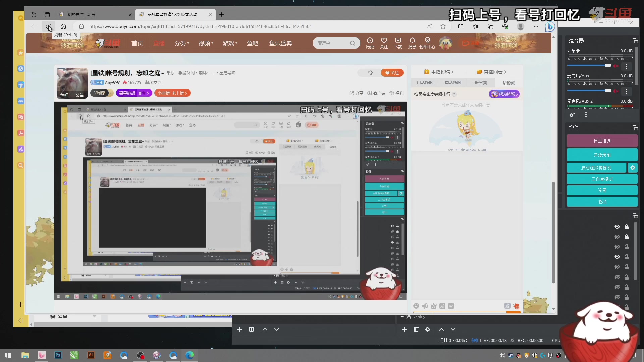The width and height of the screenshot is (644, 362).
Task: Toggle lock on fourth source row
Action: pos(626,257)
